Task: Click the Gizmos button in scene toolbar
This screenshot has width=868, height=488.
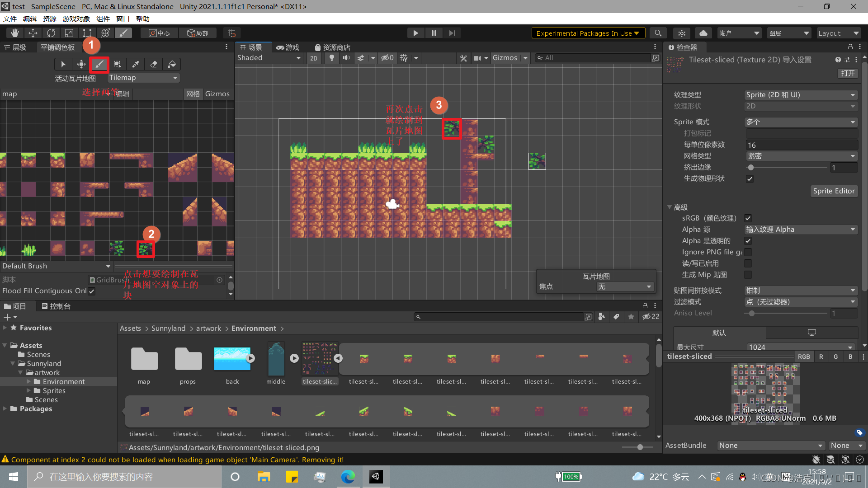Action: click(x=505, y=58)
